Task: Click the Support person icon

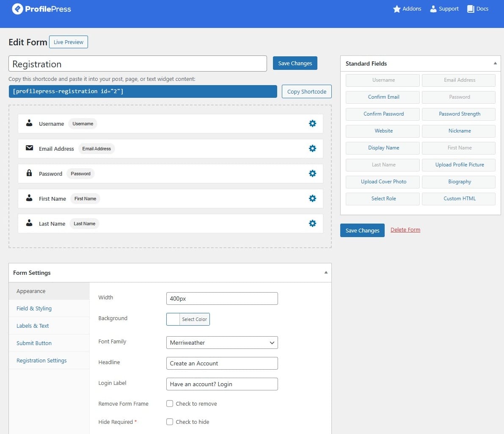Action: point(433,9)
